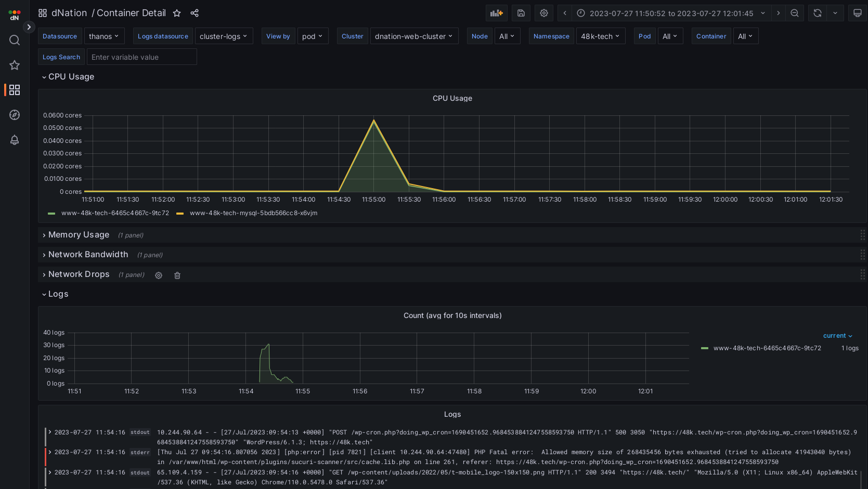
Task: Refresh the dashboard
Action: click(x=818, y=13)
